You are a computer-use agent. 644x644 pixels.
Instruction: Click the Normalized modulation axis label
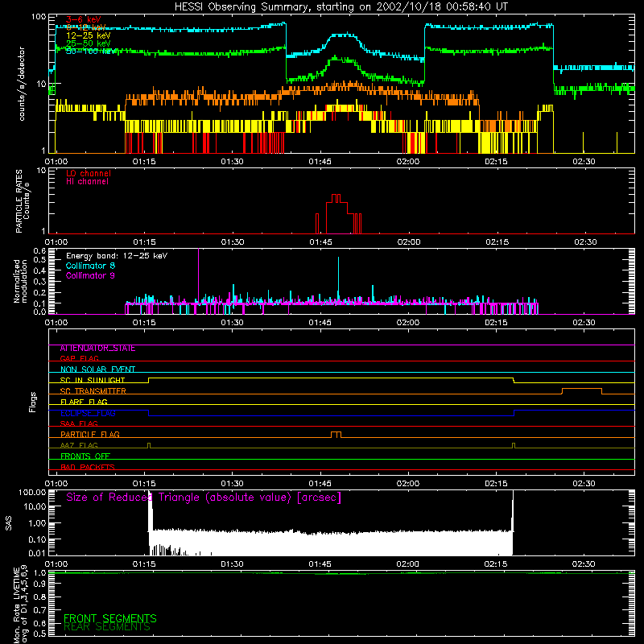(x=20, y=281)
